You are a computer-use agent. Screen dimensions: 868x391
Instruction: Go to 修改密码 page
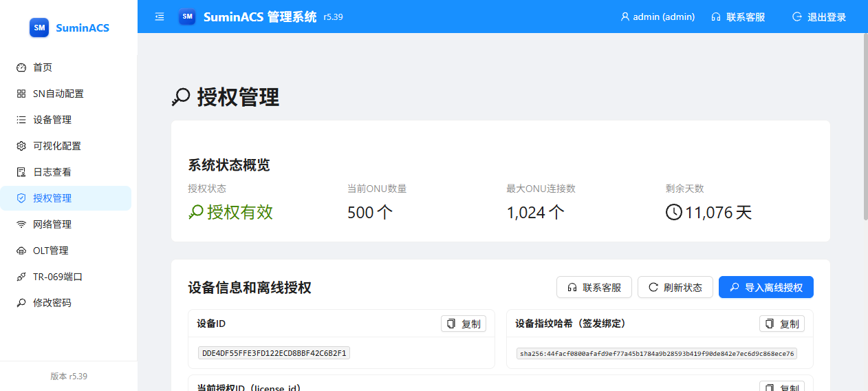(x=66, y=303)
